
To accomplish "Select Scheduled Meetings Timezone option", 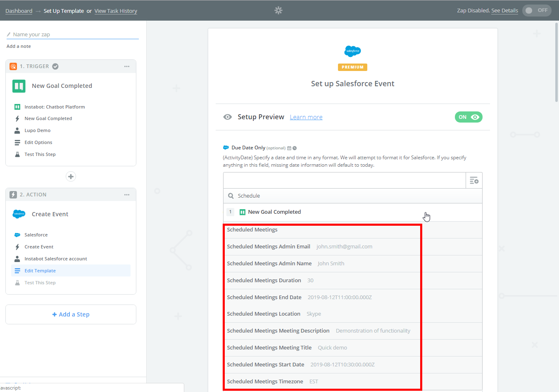I will 353,382.
